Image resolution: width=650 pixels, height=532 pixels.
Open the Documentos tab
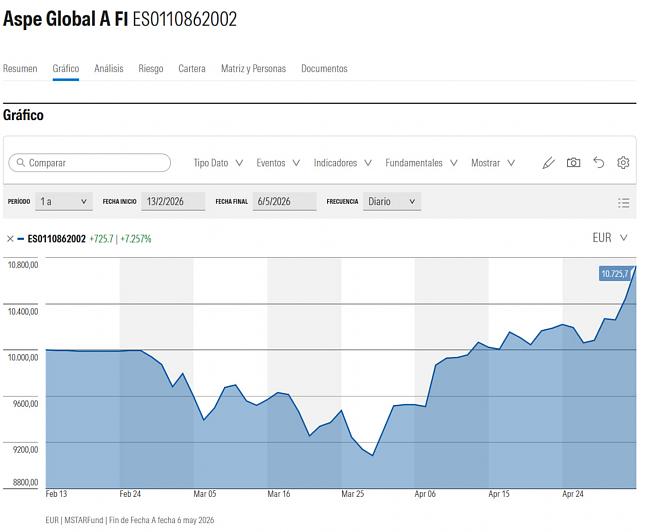tap(324, 68)
